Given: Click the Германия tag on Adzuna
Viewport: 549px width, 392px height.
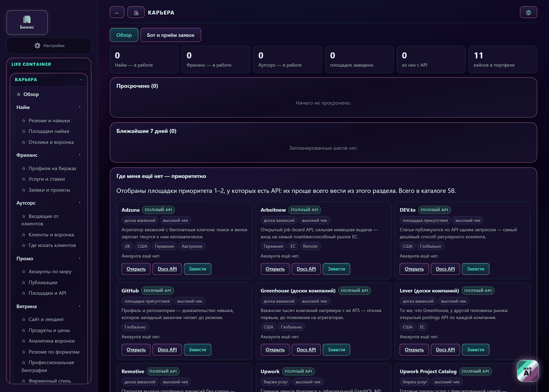Looking at the screenshot, I should pos(164,246).
